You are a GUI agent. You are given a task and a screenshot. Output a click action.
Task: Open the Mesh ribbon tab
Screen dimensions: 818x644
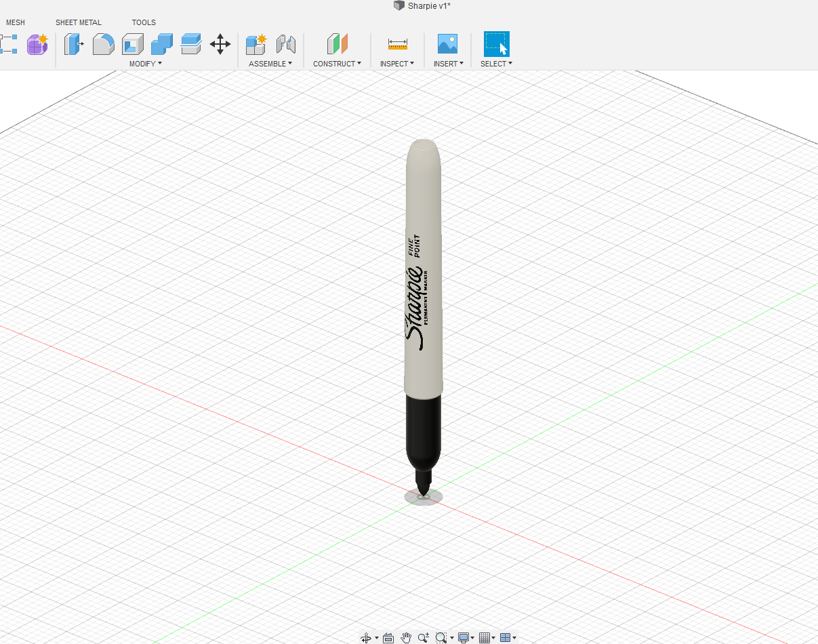click(16, 22)
